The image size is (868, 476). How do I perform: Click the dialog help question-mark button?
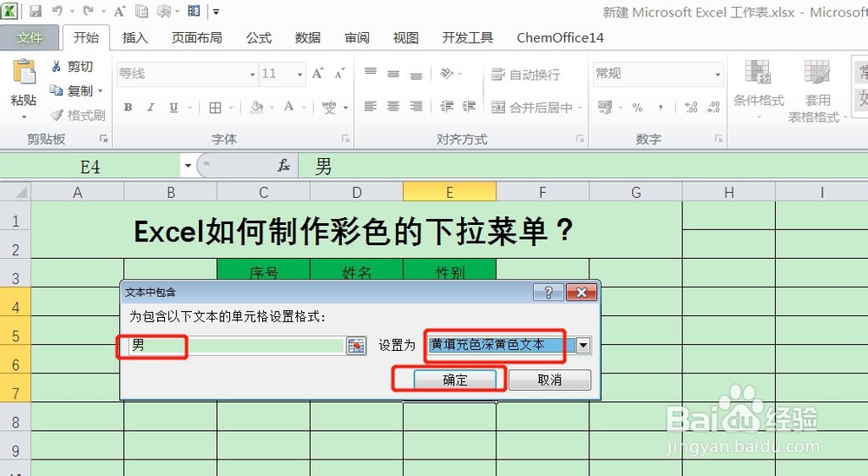pos(549,292)
